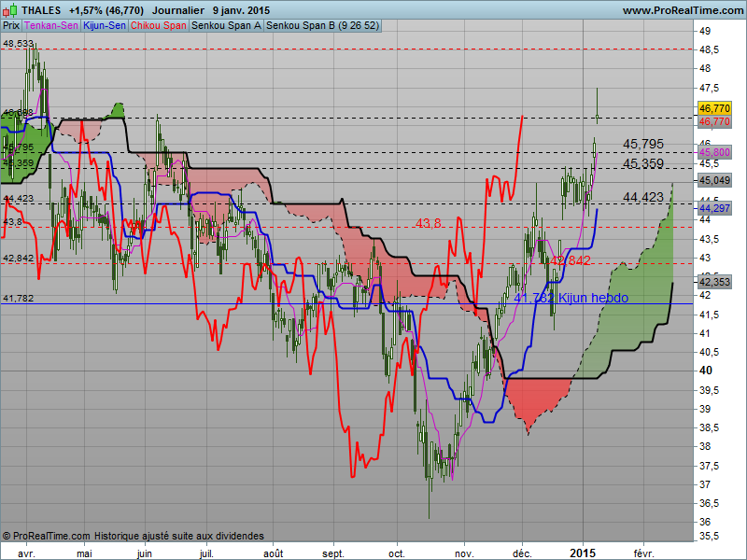Image resolution: width=747 pixels, height=560 pixels.
Task: Click the 47,5 price axis value
Action: (709, 89)
